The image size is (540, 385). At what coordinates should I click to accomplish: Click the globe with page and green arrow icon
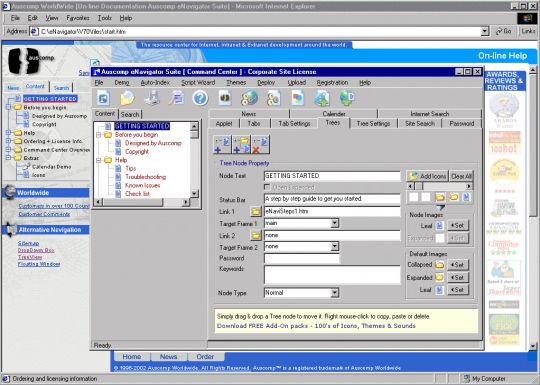tap(346, 98)
